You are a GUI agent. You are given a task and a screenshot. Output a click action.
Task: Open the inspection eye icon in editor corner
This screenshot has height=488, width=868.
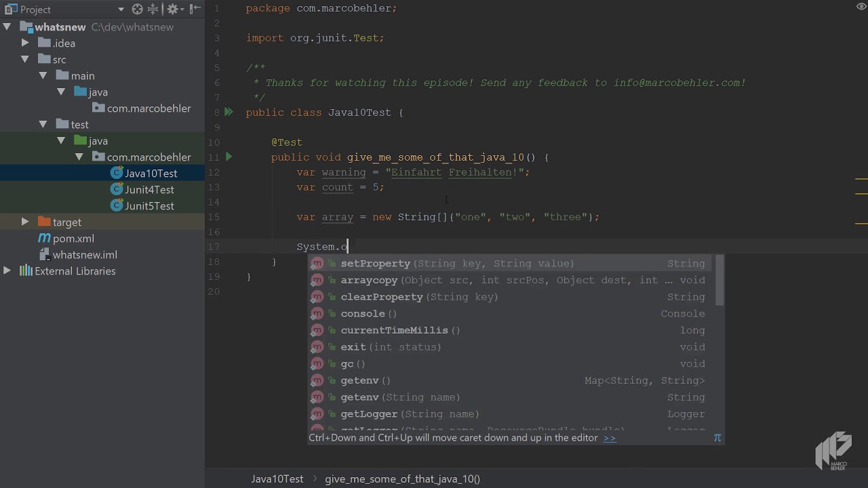pos(861,7)
